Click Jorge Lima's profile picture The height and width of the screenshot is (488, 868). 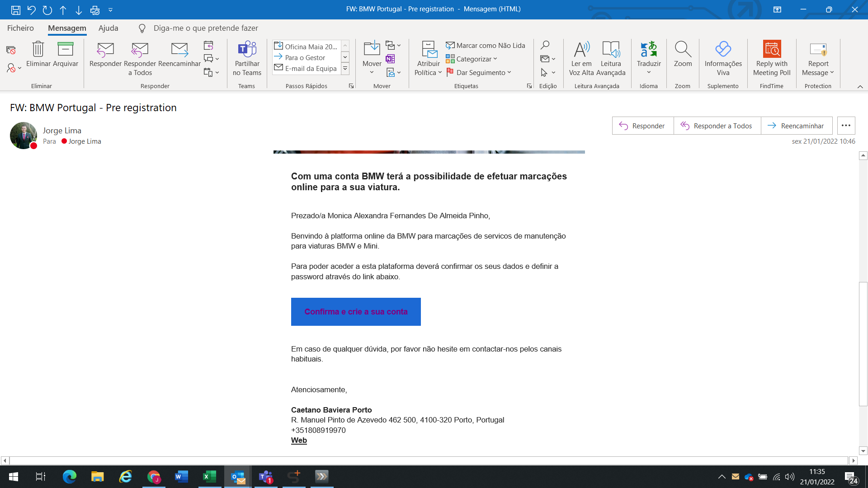23,135
